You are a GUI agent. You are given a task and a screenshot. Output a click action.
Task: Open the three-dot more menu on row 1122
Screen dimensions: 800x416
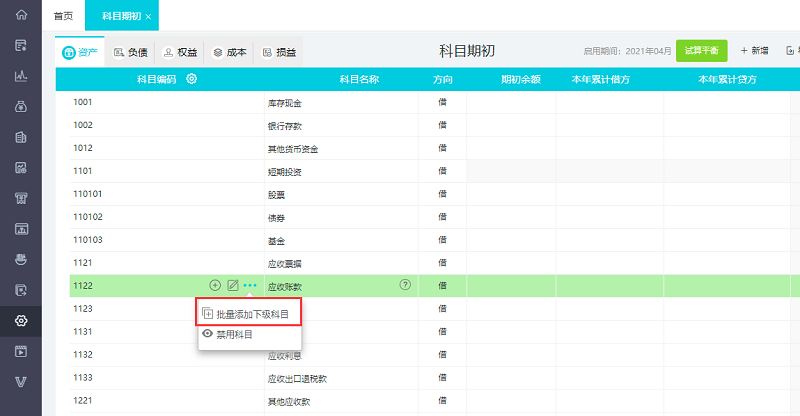click(250, 285)
